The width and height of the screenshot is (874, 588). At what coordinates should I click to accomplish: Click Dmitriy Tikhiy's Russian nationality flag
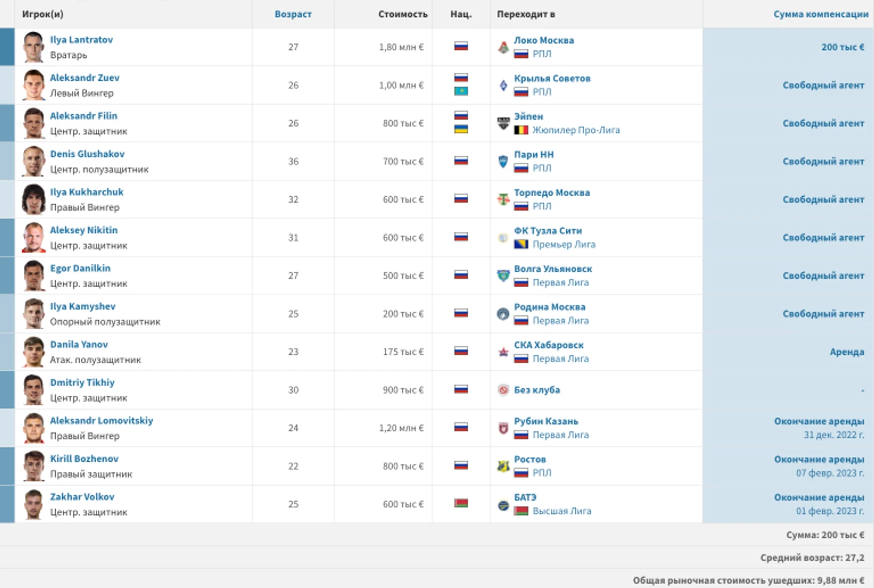(x=461, y=389)
